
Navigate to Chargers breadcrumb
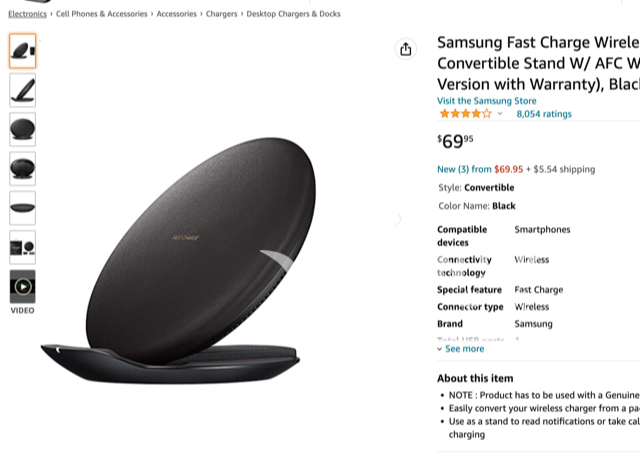pyautogui.click(x=221, y=14)
